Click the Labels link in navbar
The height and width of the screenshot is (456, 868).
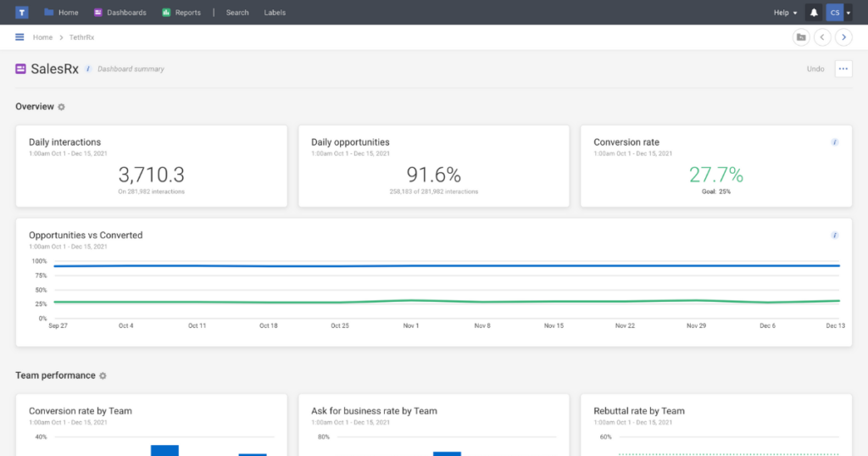click(275, 13)
